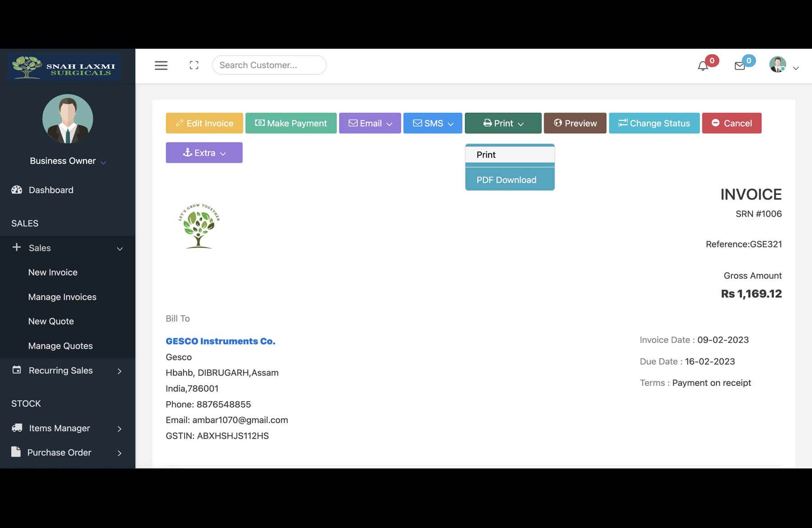812x528 pixels.
Task: Click the user avatar in top bar
Action: (778, 65)
